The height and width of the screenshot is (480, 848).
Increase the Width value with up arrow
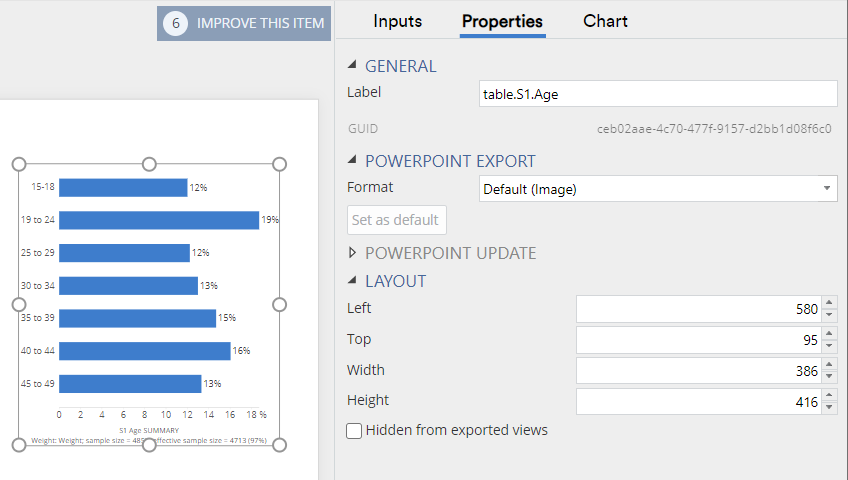[829, 366]
